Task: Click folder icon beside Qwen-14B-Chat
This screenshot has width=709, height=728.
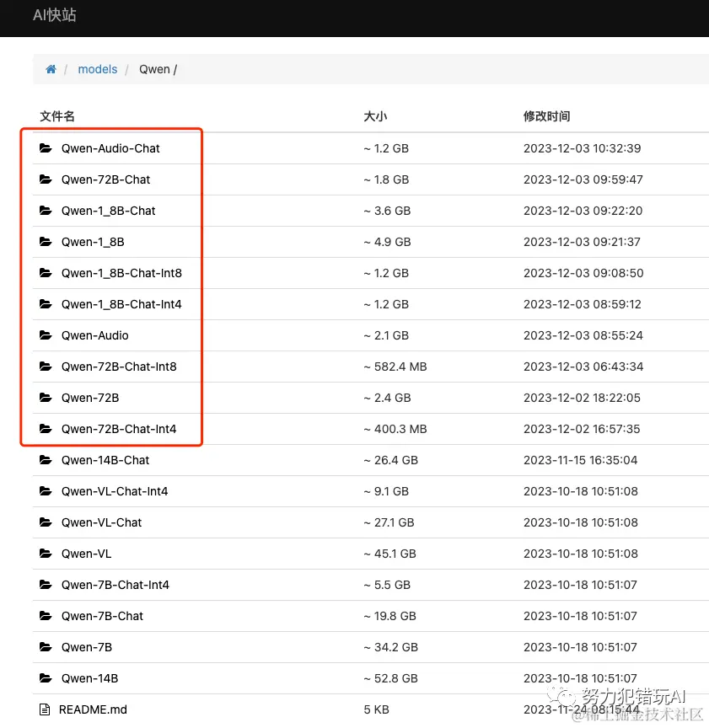Action: point(46,460)
